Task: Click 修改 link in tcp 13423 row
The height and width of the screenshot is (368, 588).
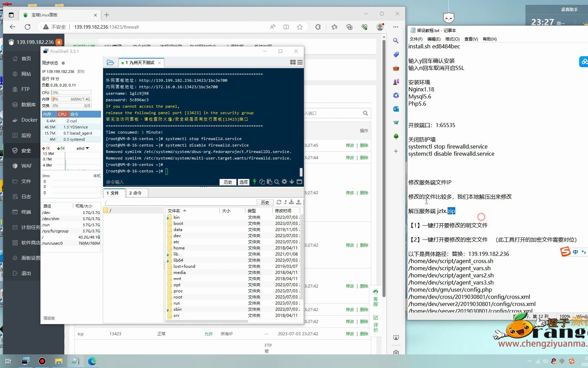Action: coord(350,334)
